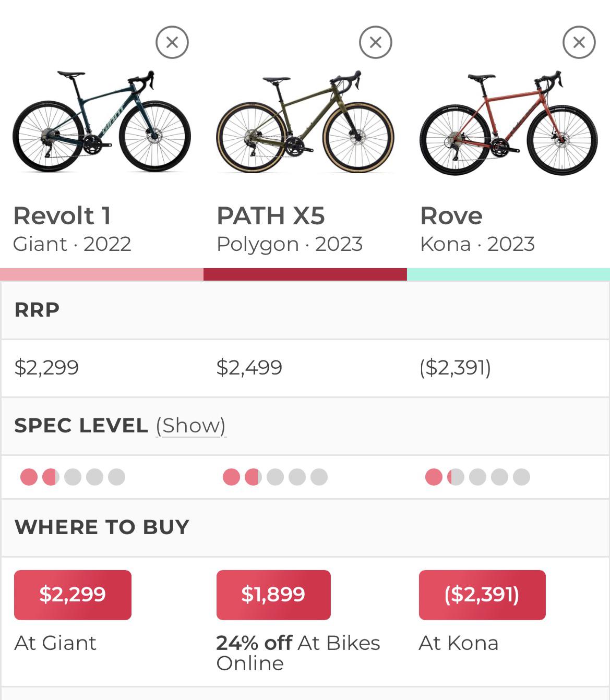Remove Revolt 1 using its X icon

(x=172, y=42)
